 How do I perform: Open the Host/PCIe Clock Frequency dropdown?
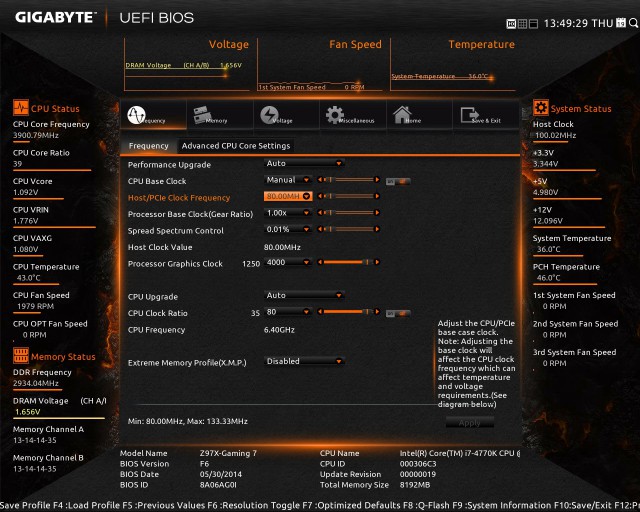(x=288, y=196)
